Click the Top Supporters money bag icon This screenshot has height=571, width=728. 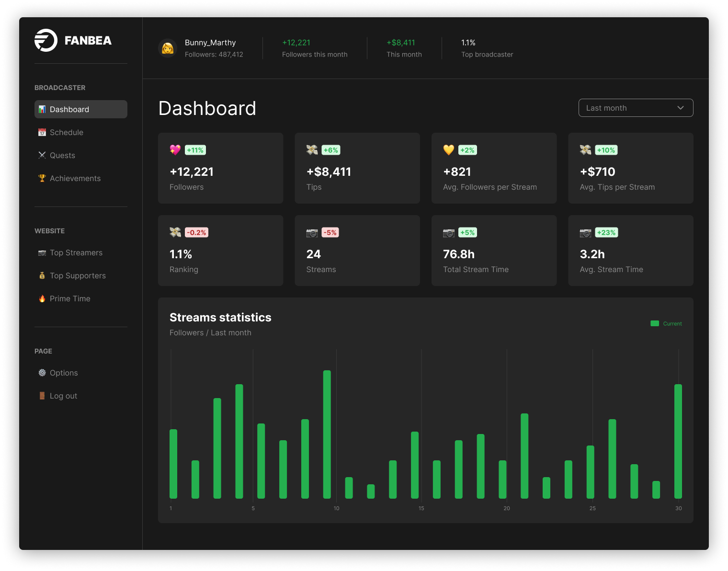click(x=42, y=275)
